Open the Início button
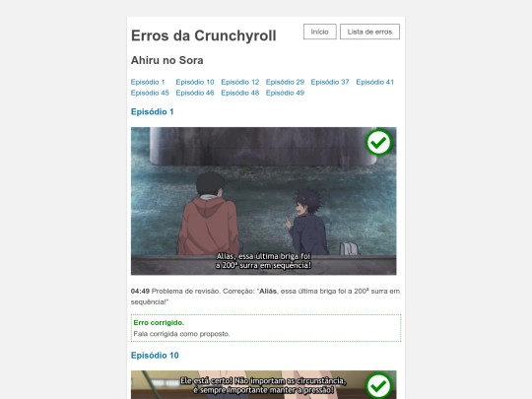The height and width of the screenshot is (399, 532). (x=319, y=32)
